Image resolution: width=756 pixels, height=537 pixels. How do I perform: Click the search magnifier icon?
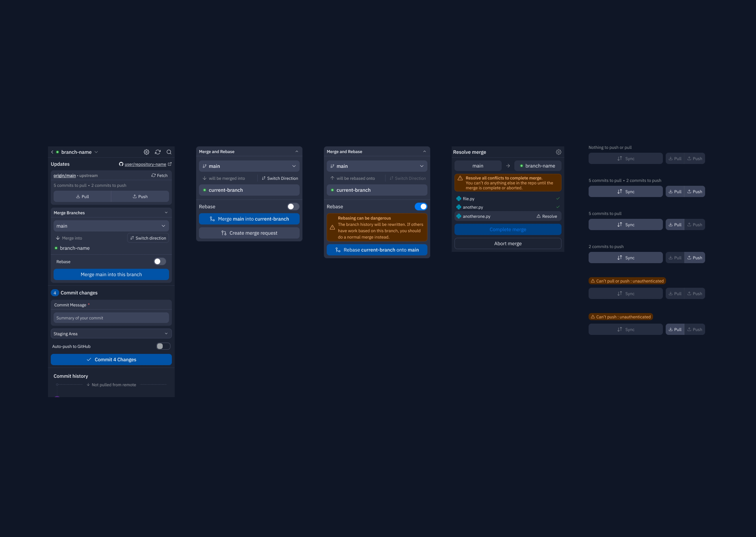tap(169, 152)
